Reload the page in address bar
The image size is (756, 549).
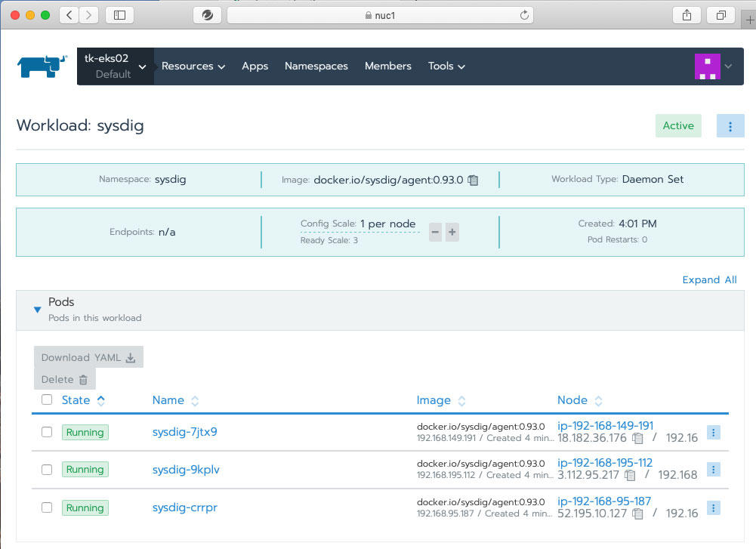[x=524, y=15]
